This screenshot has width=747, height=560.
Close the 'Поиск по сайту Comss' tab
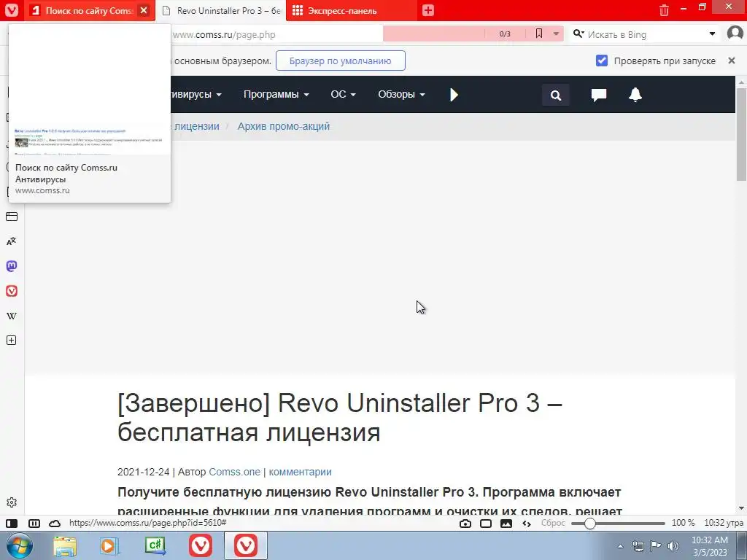(x=144, y=10)
